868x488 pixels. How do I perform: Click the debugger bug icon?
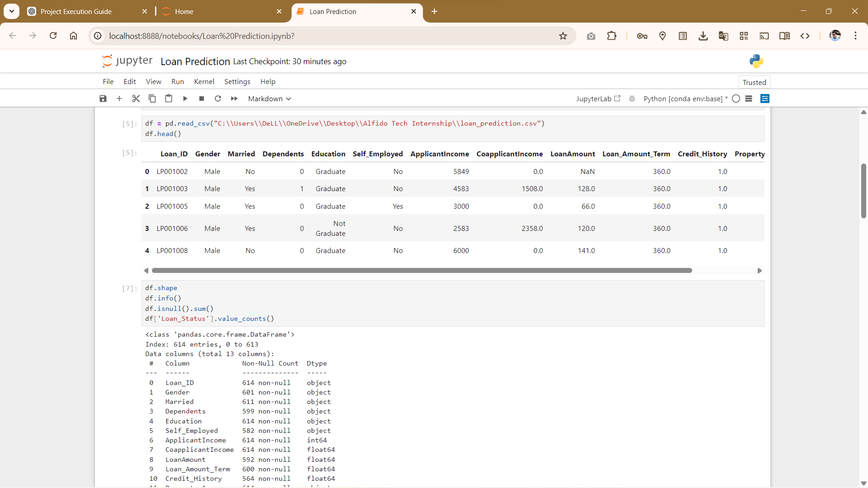tap(632, 99)
